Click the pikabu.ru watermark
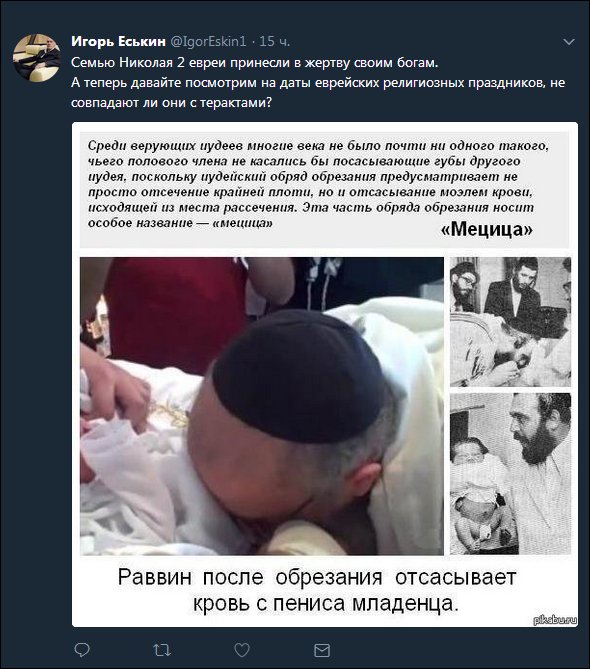Image resolution: width=590 pixels, height=669 pixels. pyautogui.click(x=555, y=620)
